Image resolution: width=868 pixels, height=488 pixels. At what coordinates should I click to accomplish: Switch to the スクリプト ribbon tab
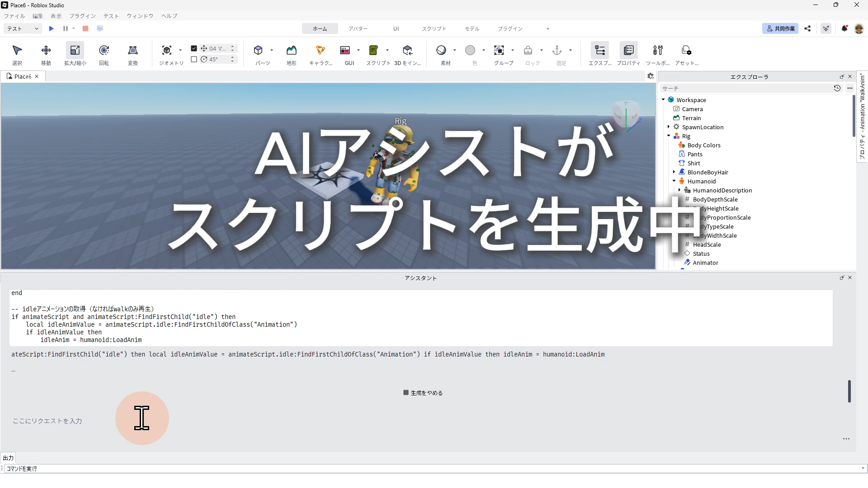(x=434, y=28)
